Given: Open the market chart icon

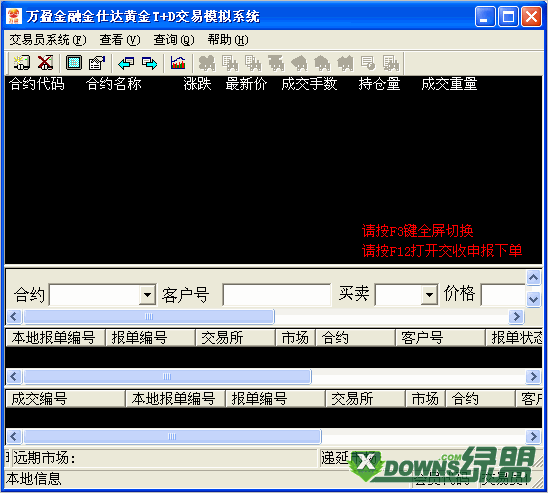Looking at the screenshot, I should [x=178, y=63].
